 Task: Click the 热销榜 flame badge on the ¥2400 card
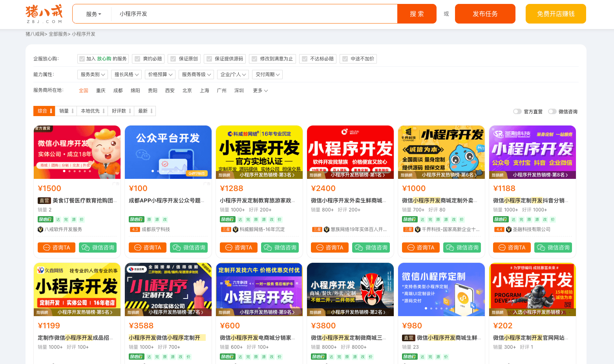point(315,175)
